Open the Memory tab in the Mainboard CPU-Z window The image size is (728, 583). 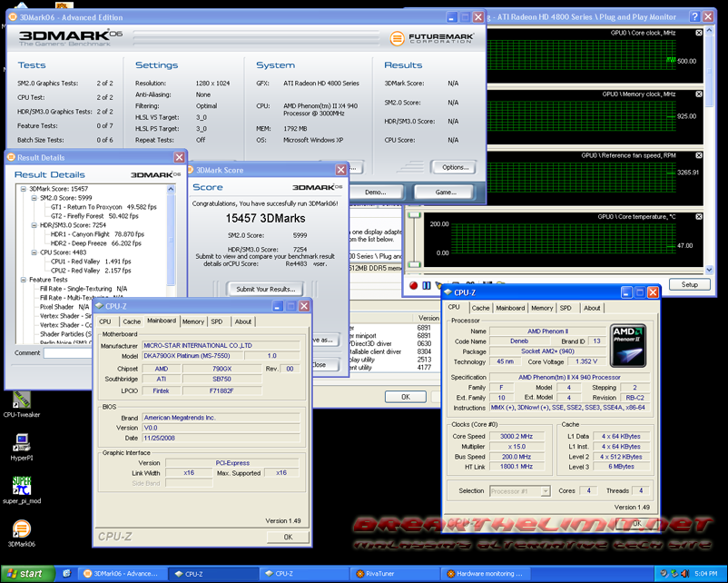[193, 321]
